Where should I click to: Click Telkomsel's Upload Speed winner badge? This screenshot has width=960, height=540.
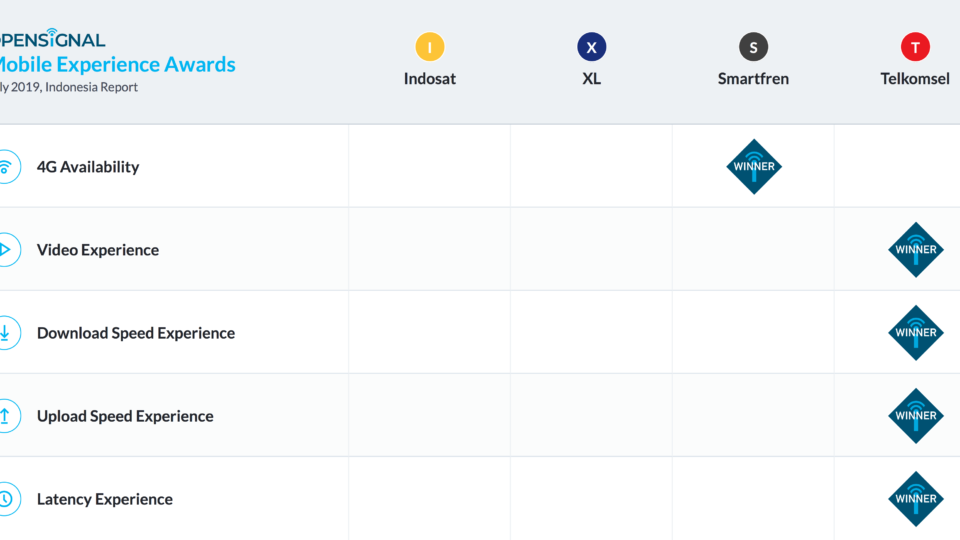click(916, 415)
